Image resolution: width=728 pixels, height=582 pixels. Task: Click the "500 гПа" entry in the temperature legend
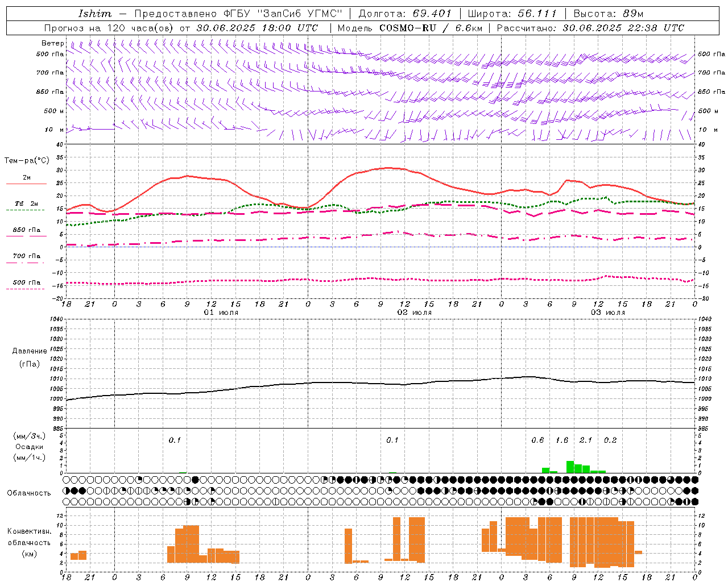pyautogui.click(x=26, y=282)
